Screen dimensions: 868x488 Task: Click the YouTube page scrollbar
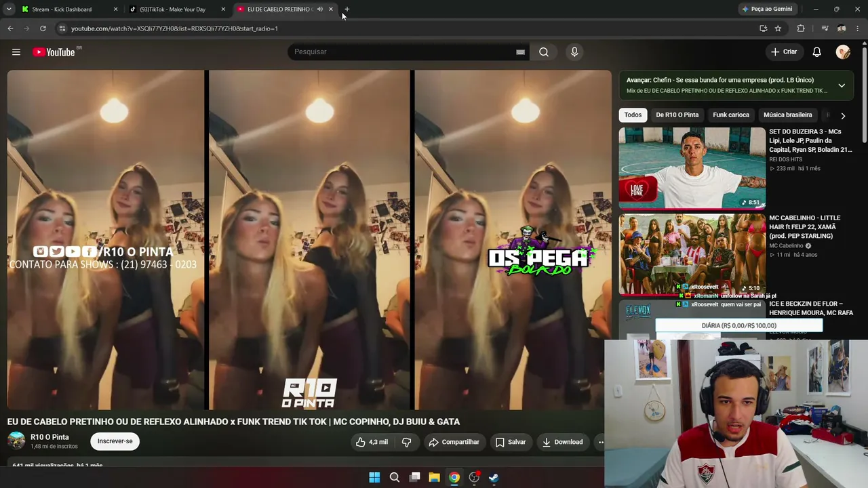(x=864, y=95)
